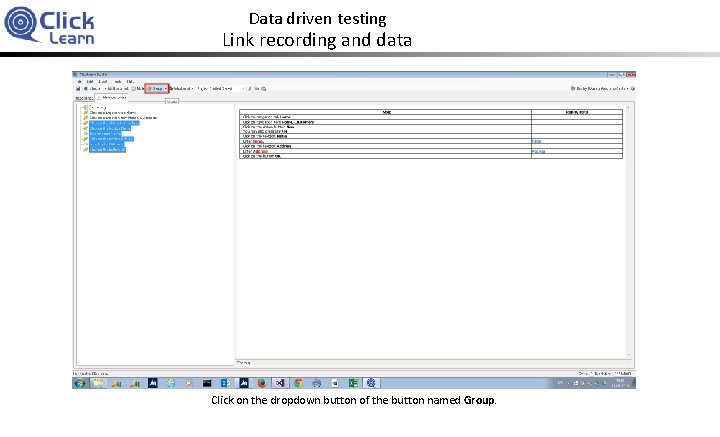Open the Help menu
Screen dimensions: 720x437
click(x=130, y=81)
